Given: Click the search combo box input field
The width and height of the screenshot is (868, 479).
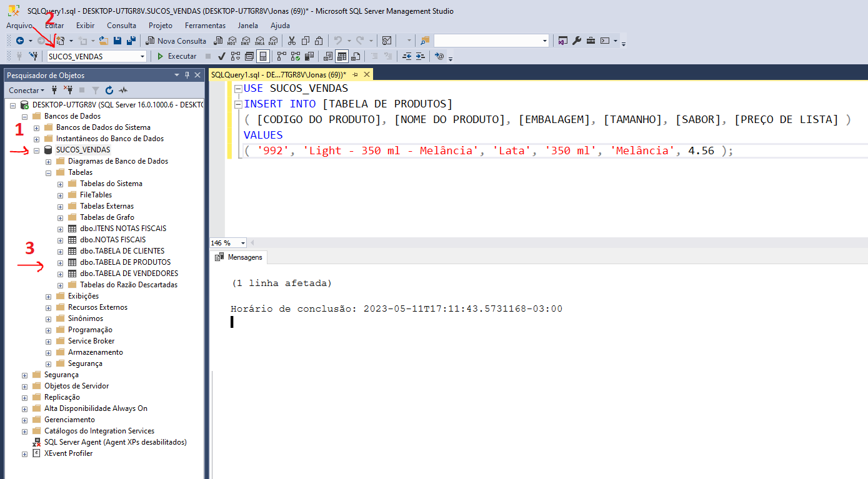Looking at the screenshot, I should pyautogui.click(x=487, y=41).
